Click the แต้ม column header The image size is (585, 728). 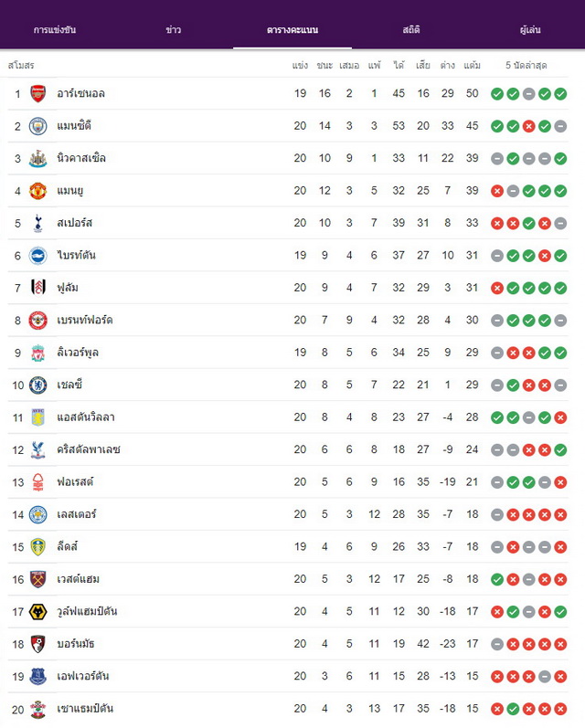click(472, 66)
